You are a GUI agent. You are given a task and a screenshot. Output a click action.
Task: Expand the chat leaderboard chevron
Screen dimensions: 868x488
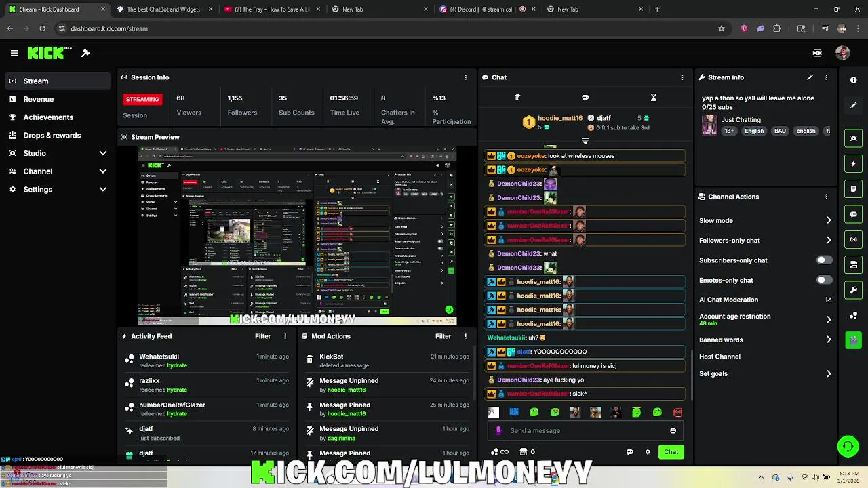585,141
